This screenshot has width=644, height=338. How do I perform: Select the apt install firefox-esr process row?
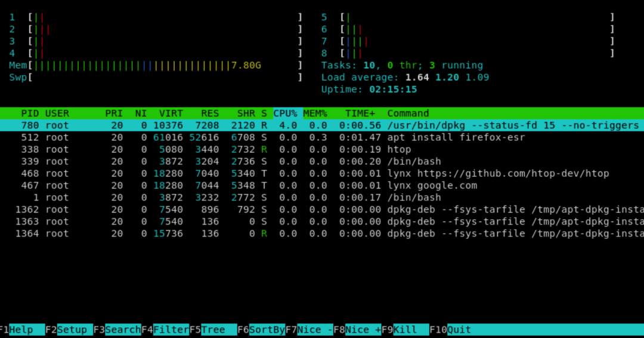pyautogui.click(x=322, y=137)
